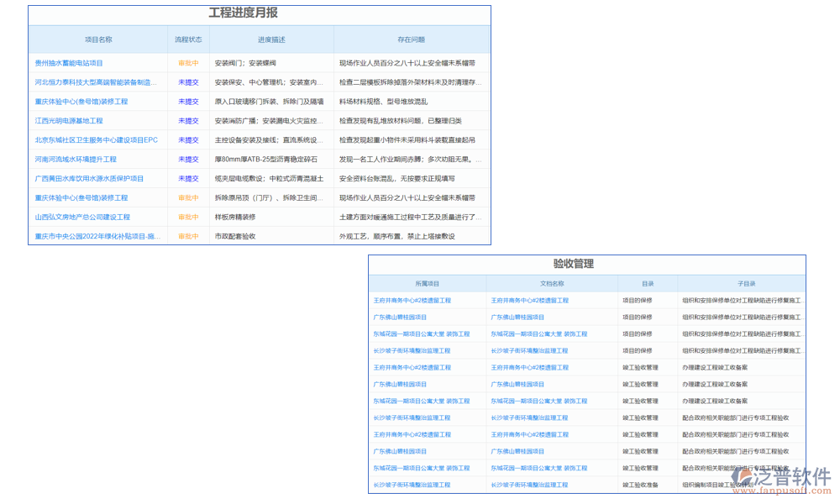Image resolution: width=840 pixels, height=504 pixels.
Task: Open 长沙坡子街环境整治监理工程 document link
Action: pyautogui.click(x=533, y=351)
